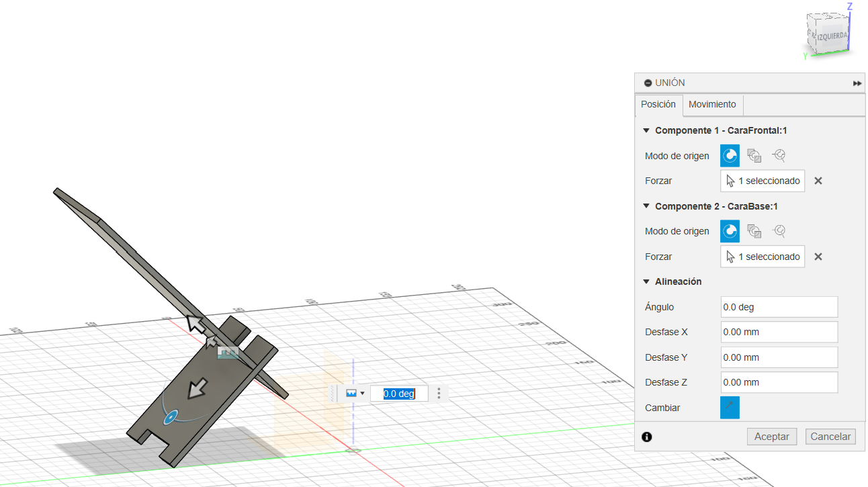This screenshot has width=868, height=487.
Task: Click the large upward arrow manipulator on the model
Action: 196,324
